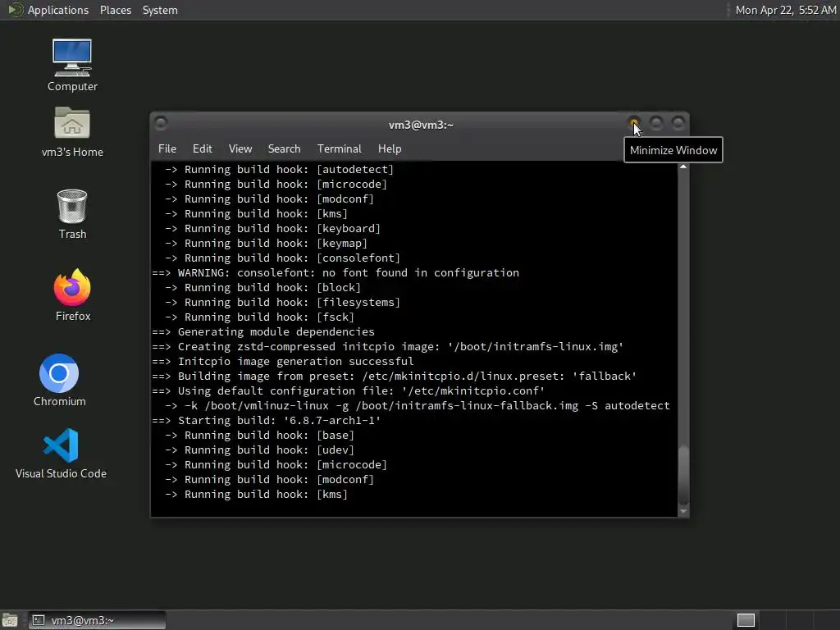This screenshot has height=630, width=840.
Task: Click the show desktop icon in bottom panel
Action: point(10,620)
